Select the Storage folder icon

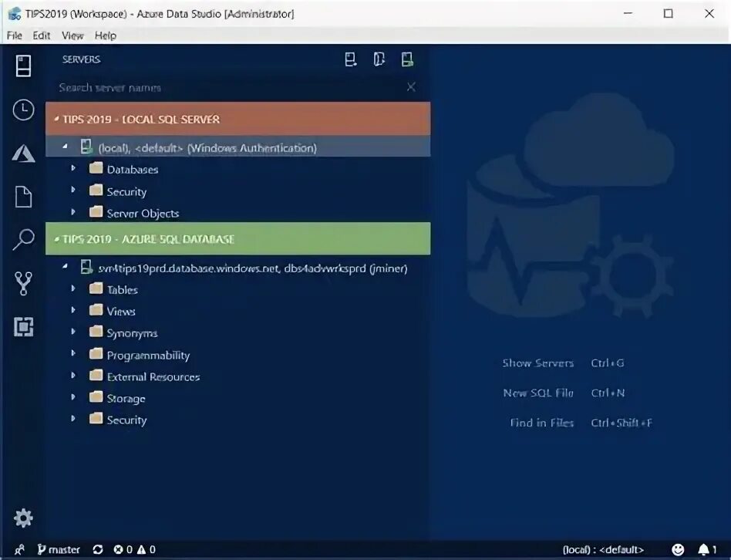(x=96, y=396)
